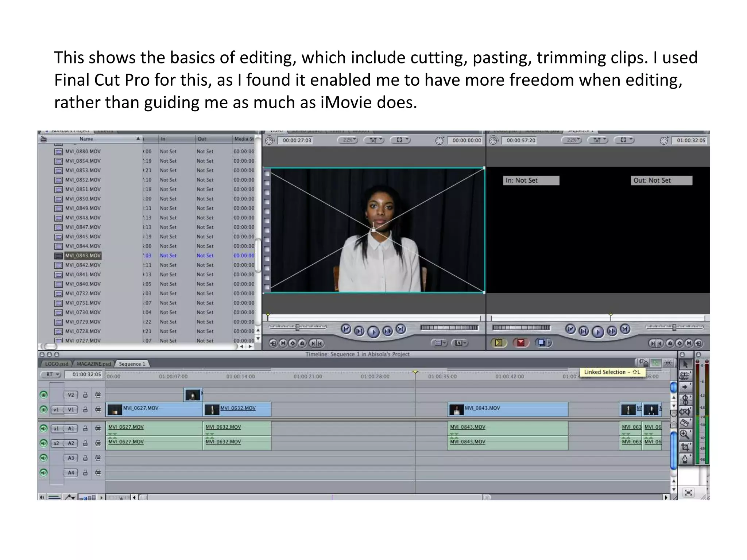Viewport: 747px width, 560px height.
Task: Lock the V2 track
Action: (x=85, y=395)
